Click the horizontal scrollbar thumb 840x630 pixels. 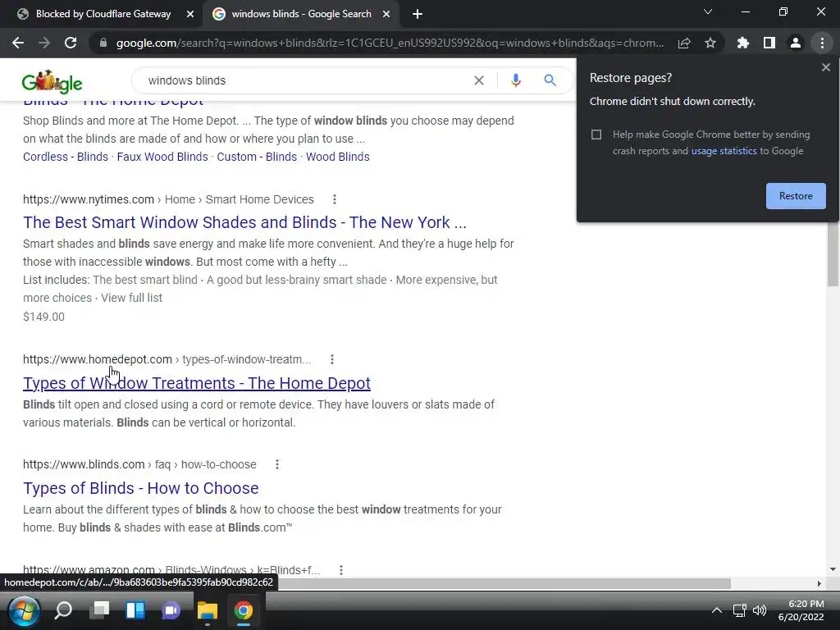pyautogui.click(x=504, y=583)
